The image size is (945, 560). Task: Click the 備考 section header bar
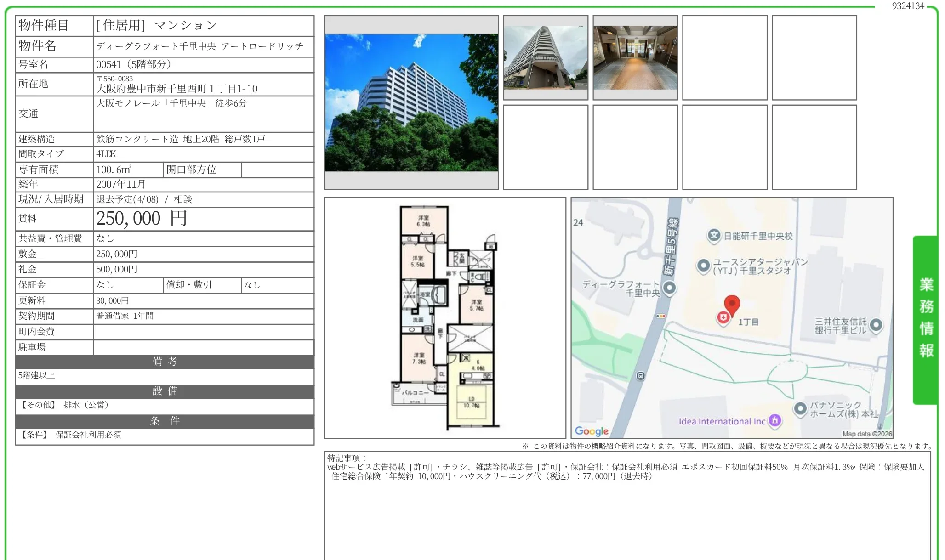click(165, 362)
